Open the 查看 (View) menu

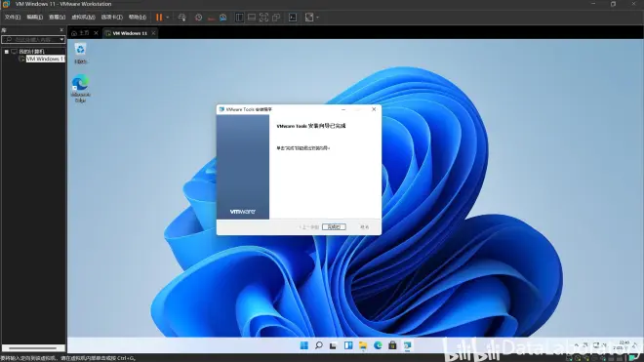(x=58, y=18)
